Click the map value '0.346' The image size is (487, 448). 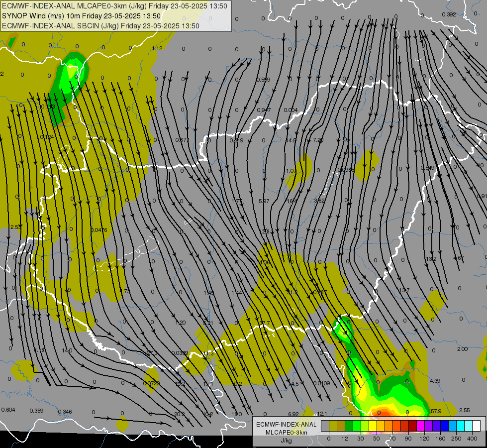(x=65, y=412)
